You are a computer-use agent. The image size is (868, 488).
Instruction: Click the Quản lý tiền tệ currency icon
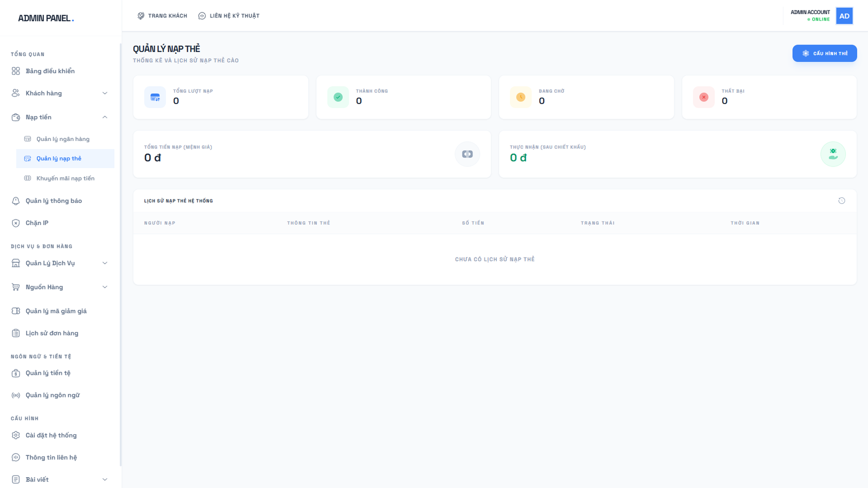[x=16, y=373]
